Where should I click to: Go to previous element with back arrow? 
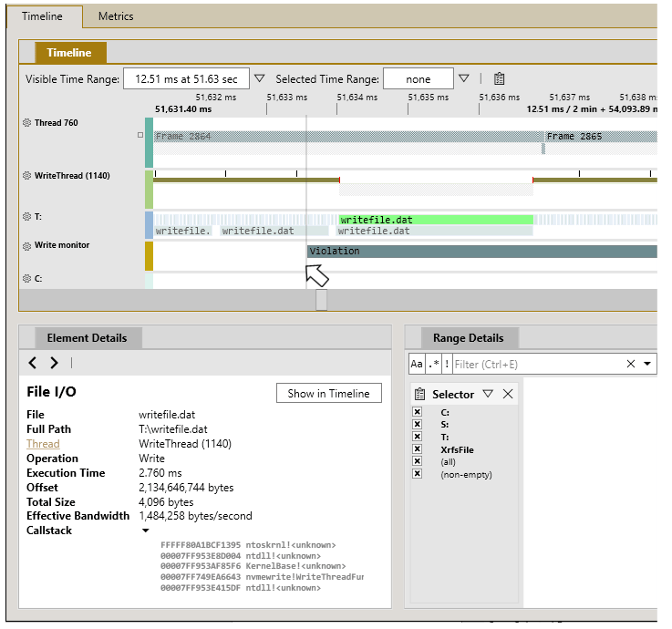pyautogui.click(x=33, y=363)
